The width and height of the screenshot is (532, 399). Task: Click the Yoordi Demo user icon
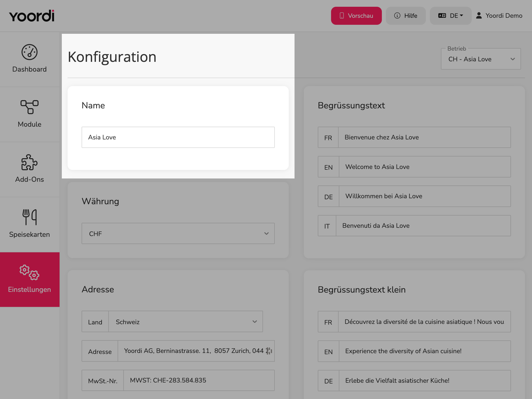coord(479,16)
